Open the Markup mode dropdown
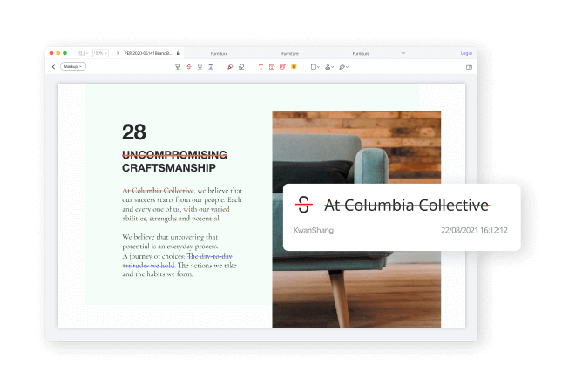The width and height of the screenshot is (562, 392). [73, 67]
